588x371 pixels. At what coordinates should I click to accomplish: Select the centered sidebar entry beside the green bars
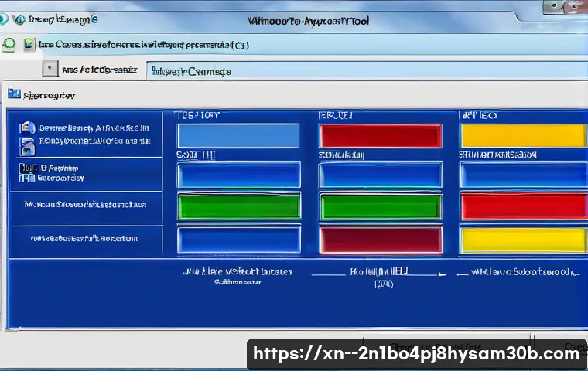pos(85,204)
